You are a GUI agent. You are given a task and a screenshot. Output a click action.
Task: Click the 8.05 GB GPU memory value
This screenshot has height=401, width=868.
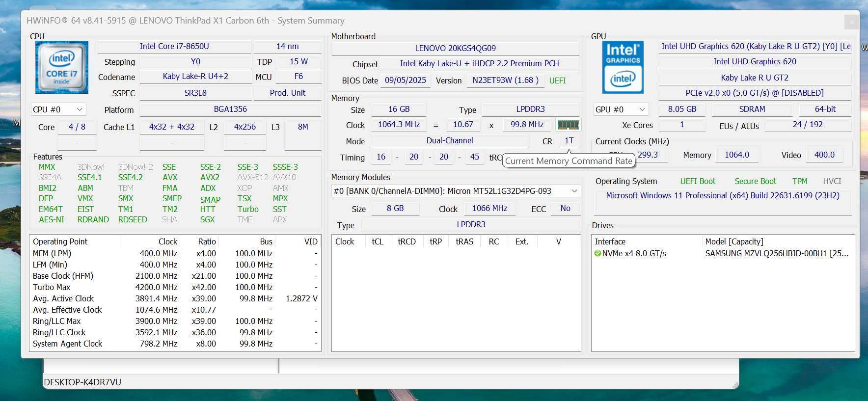click(x=682, y=109)
